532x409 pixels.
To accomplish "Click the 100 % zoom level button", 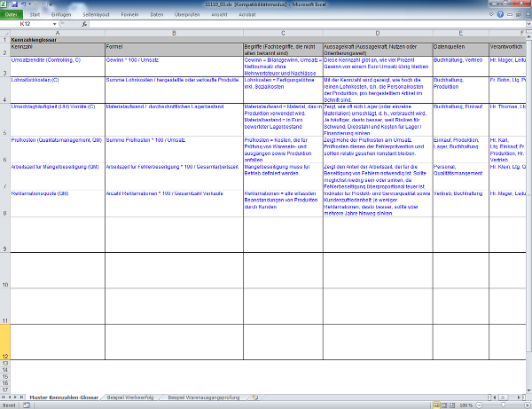I will pyautogui.click(x=465, y=405).
